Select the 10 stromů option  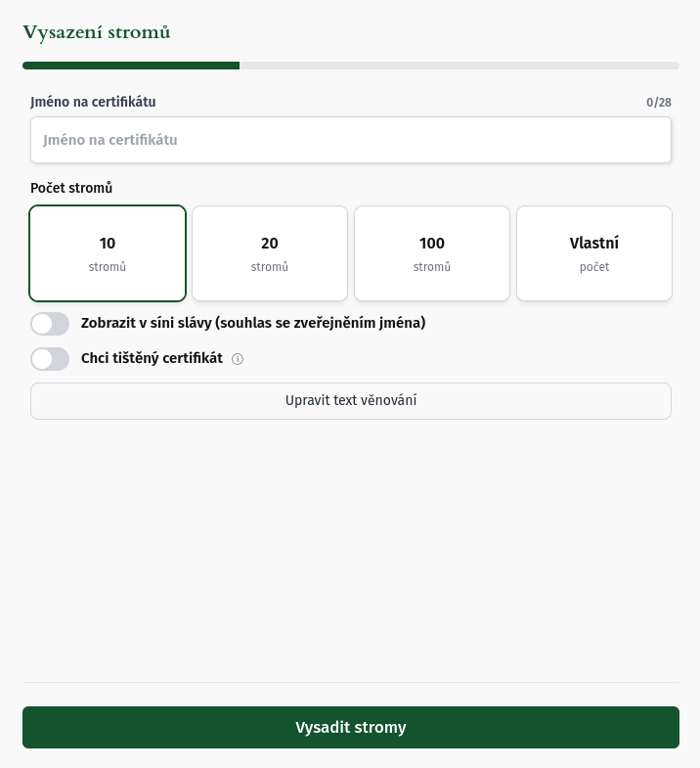[108, 253]
